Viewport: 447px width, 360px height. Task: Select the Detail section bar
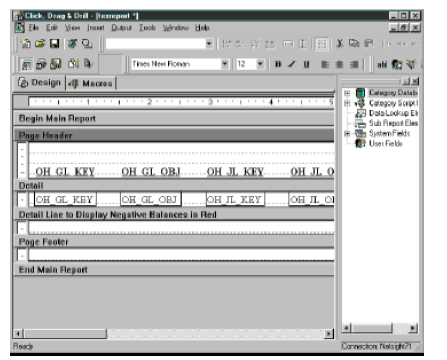pyautogui.click(x=174, y=186)
